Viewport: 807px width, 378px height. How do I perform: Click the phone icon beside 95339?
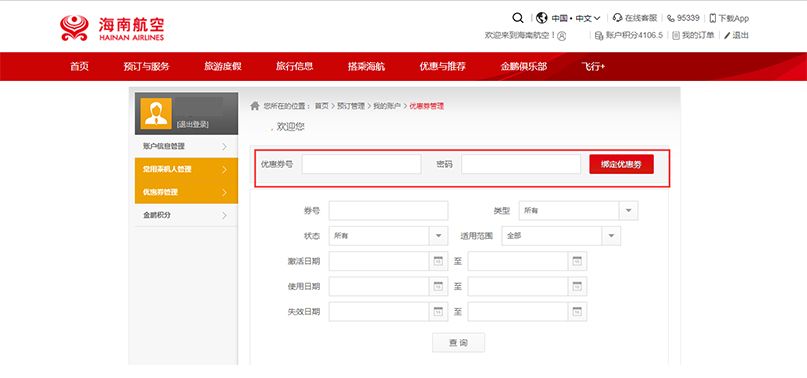[671, 19]
